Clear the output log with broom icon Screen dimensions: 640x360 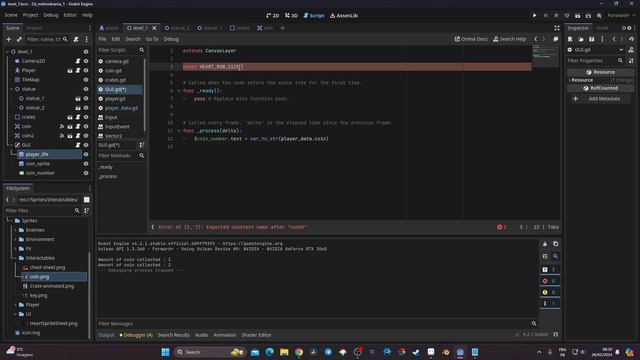click(545, 244)
